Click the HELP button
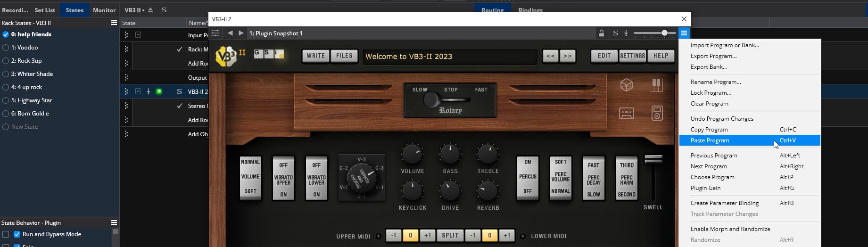Screen dimensions: 868x247 [661, 56]
